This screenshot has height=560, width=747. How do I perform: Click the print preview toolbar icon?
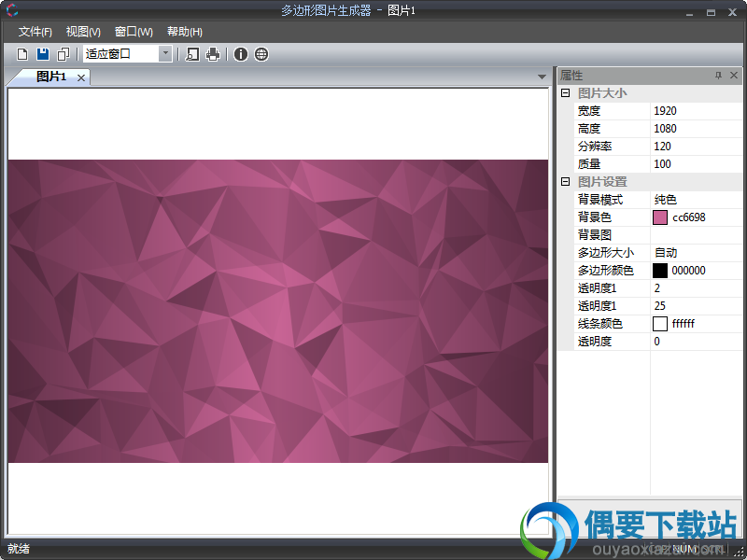tap(192, 54)
